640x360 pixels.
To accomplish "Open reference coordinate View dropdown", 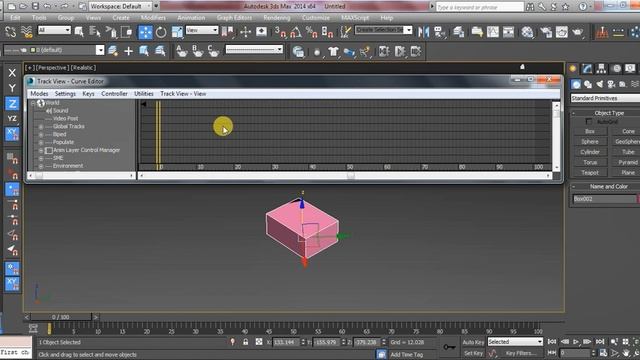I will [202, 30].
